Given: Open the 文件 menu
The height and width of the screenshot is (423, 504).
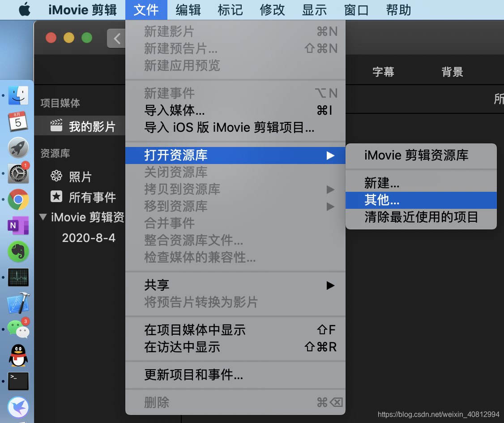Looking at the screenshot, I should coord(146,10).
